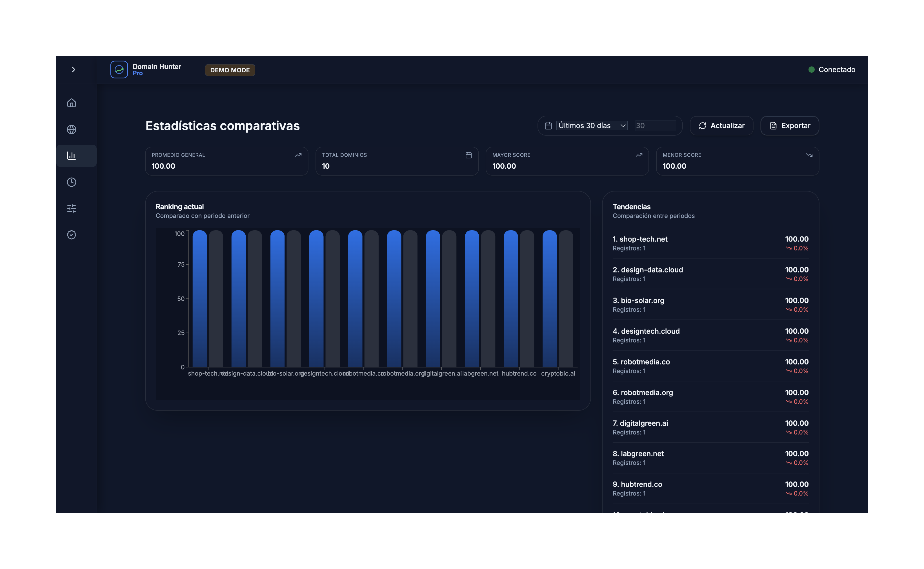This screenshot has width=924, height=569.
Task: Open the home icon in sidebar
Action: click(72, 103)
